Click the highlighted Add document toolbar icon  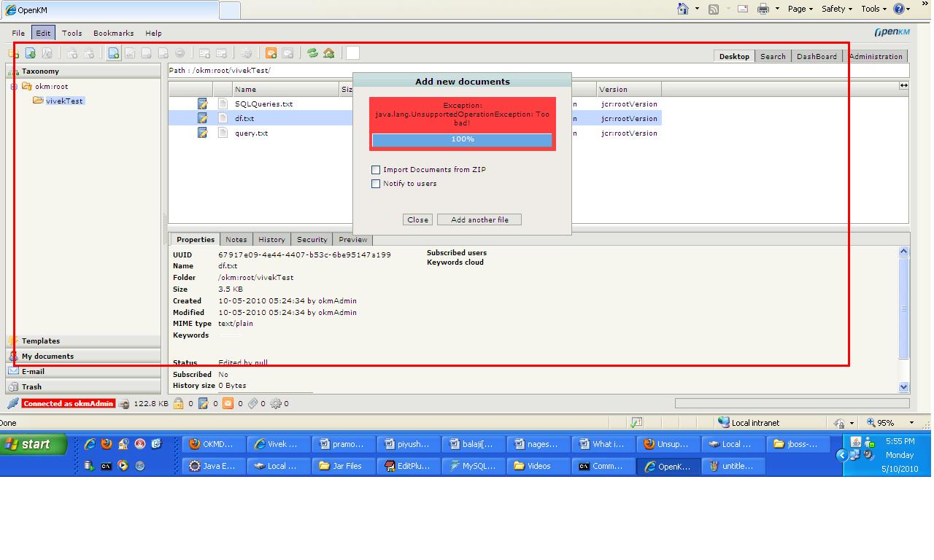114,53
